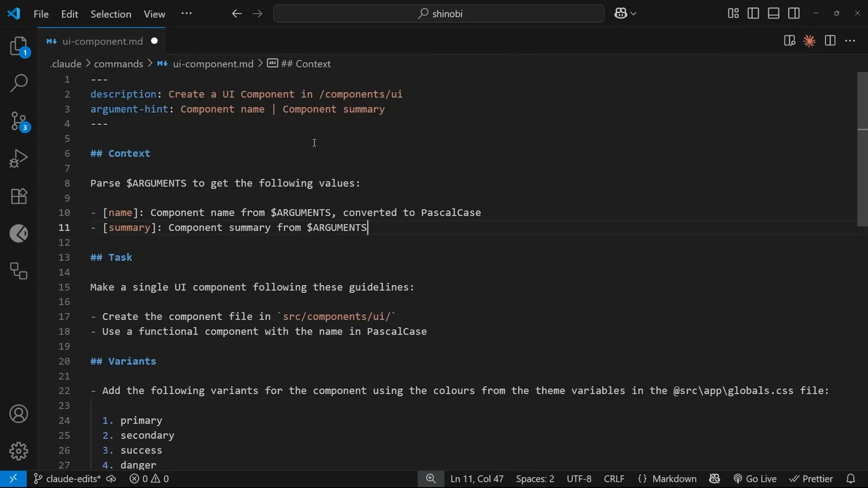Toggle the primary side bar
Viewport: 868px width, 488px height.
(x=754, y=14)
